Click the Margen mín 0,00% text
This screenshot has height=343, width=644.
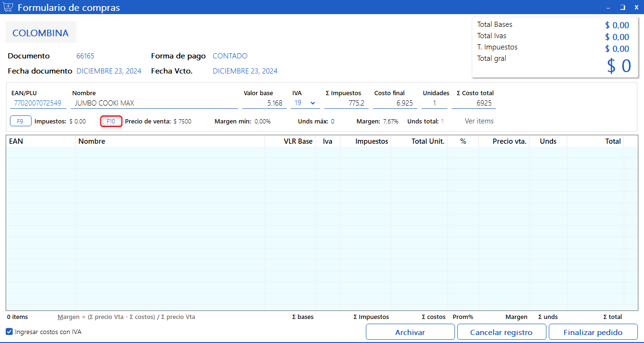coord(242,121)
